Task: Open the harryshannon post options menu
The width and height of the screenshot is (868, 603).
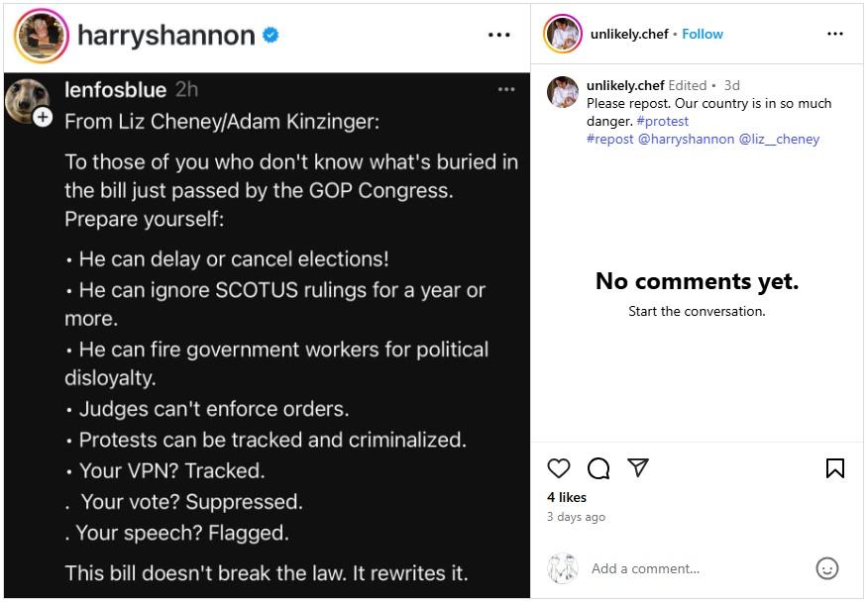Action: (x=498, y=36)
